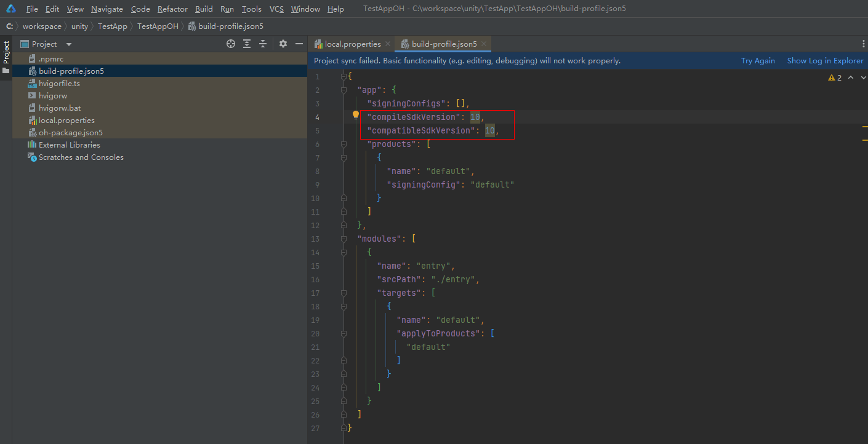The image size is (868, 444).
Task: Open the View menu
Action: (75, 9)
